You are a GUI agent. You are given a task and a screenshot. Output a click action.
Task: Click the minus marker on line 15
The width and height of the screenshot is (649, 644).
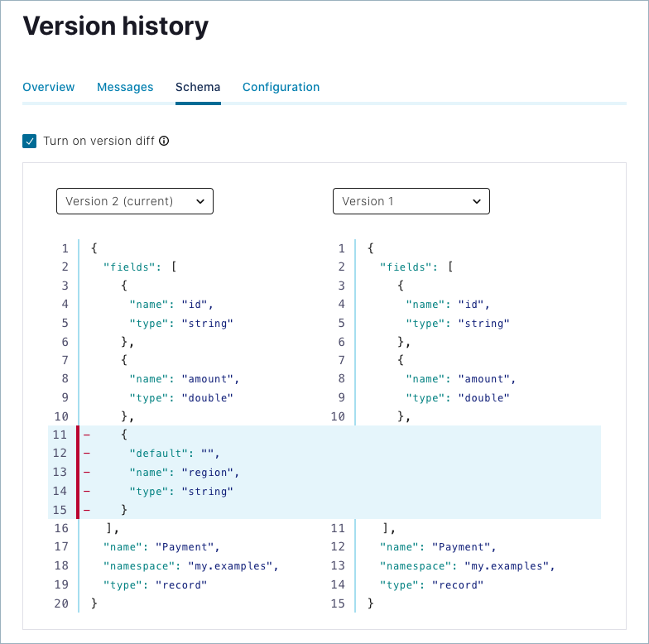[x=87, y=509]
